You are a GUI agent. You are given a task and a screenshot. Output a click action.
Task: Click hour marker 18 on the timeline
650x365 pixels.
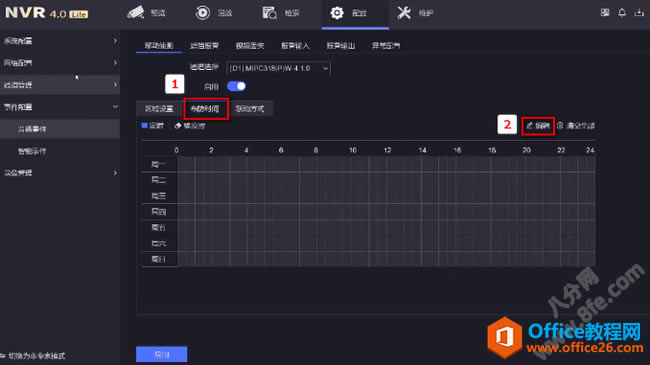[x=492, y=150]
